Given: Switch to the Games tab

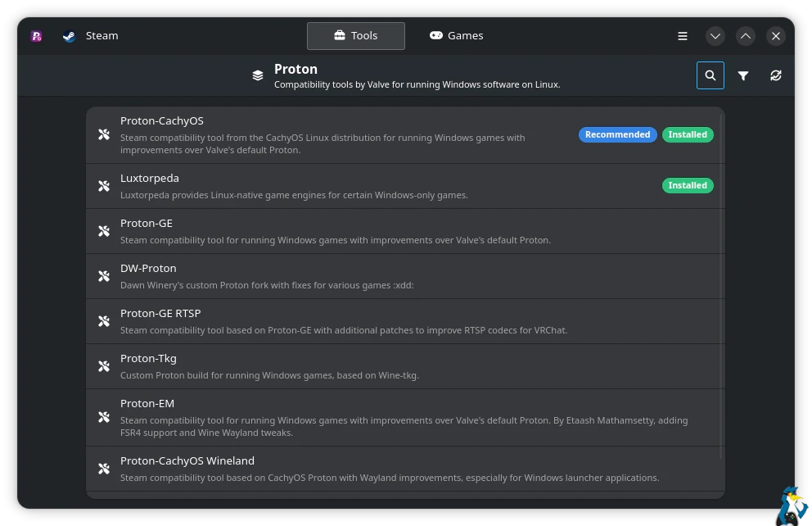Looking at the screenshot, I should pyautogui.click(x=456, y=36).
